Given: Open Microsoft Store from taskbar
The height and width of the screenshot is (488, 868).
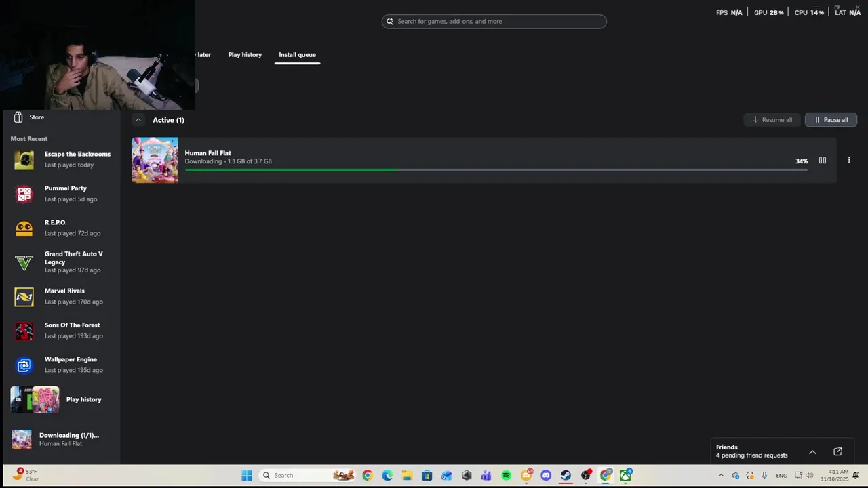Looking at the screenshot, I should coord(427,475).
